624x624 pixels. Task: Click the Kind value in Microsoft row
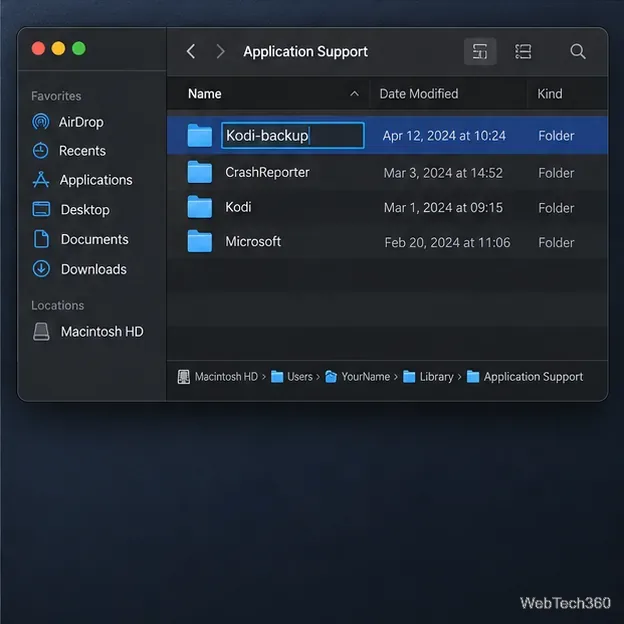point(556,242)
